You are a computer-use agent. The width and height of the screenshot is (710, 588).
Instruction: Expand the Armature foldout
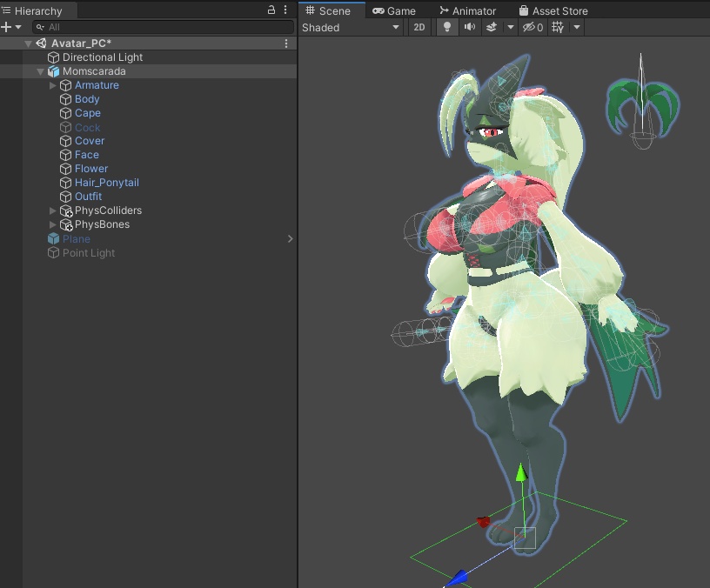tap(52, 85)
